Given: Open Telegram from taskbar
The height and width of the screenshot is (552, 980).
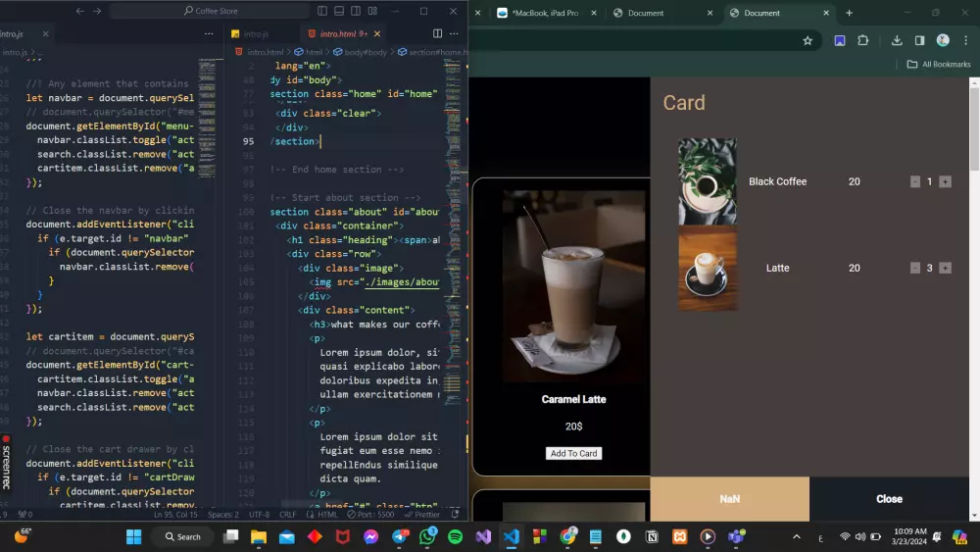Looking at the screenshot, I should point(400,536).
